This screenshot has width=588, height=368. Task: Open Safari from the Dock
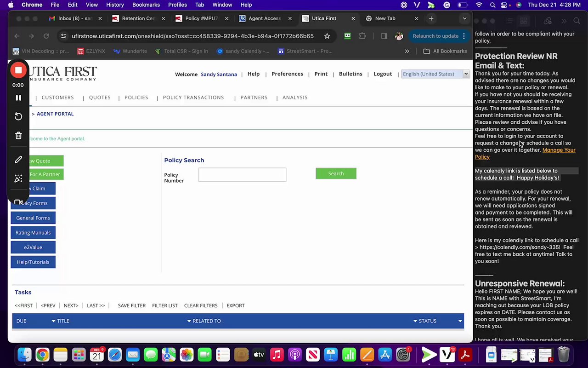115,355
